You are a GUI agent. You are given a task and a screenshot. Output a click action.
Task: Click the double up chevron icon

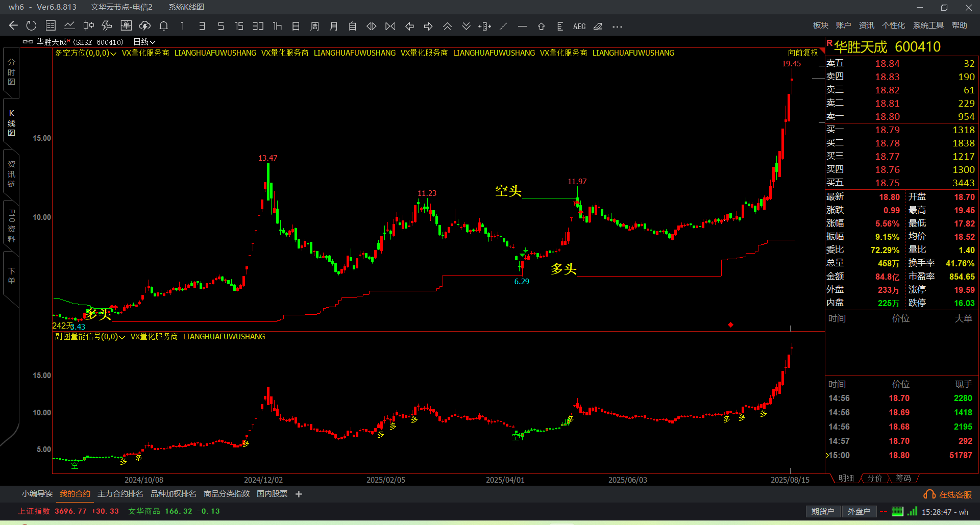447,26
